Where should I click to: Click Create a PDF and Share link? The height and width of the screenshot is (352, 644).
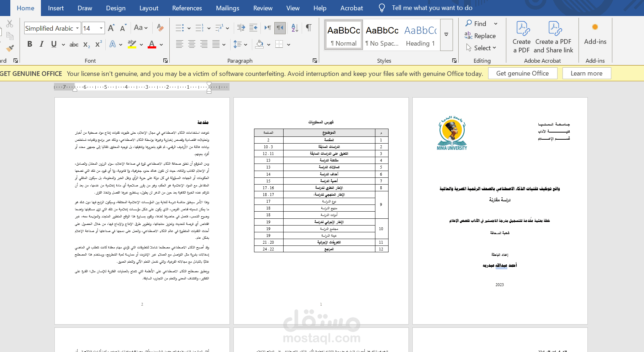[554, 37]
